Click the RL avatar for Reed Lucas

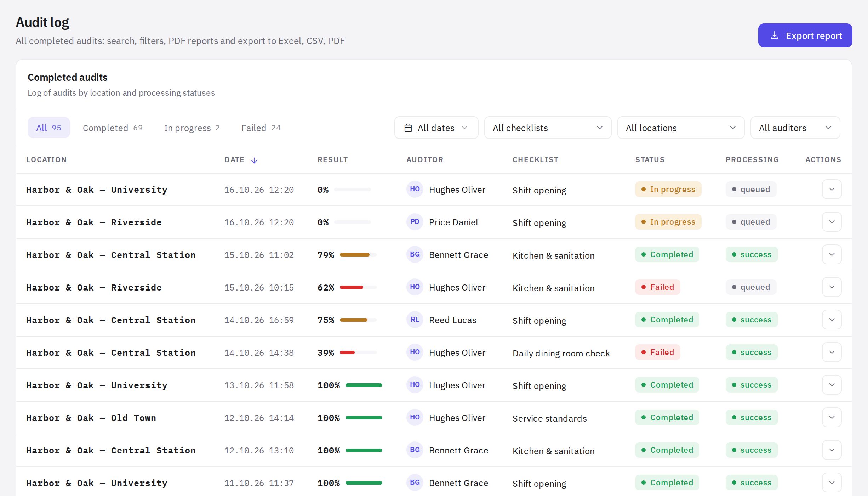(x=415, y=320)
